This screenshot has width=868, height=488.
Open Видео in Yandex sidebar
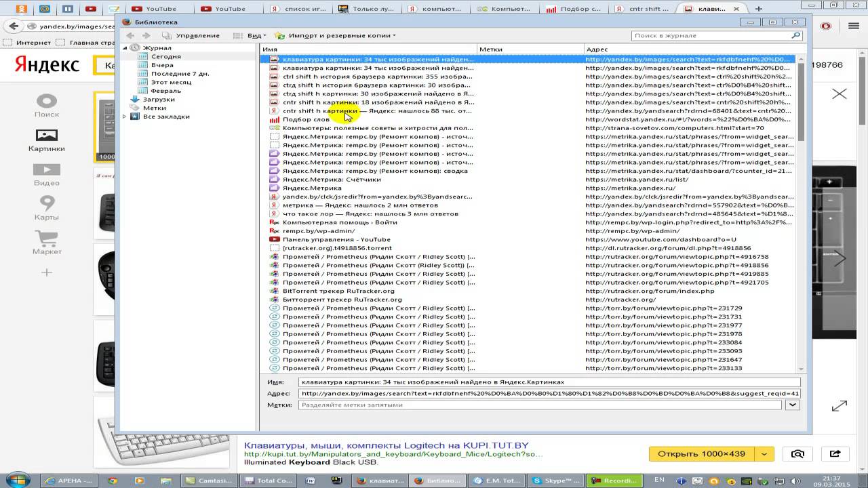[47, 175]
